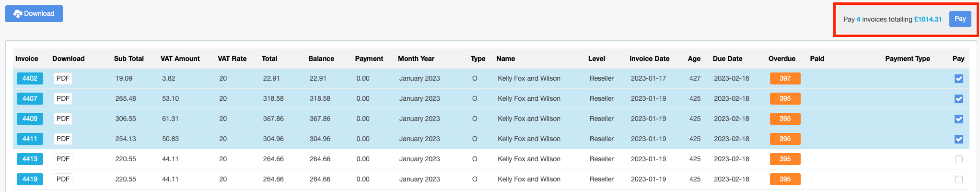Click the Download button with cloud icon
Viewport: 980px width, 192px height.
point(34,13)
